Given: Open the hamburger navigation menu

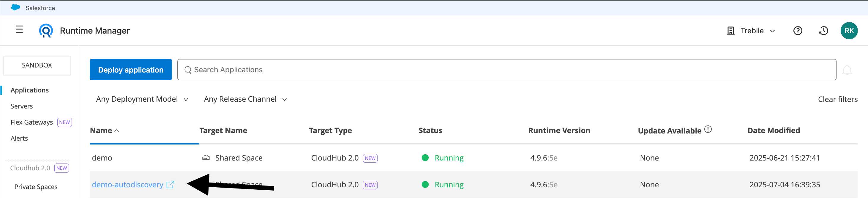Looking at the screenshot, I should [19, 30].
